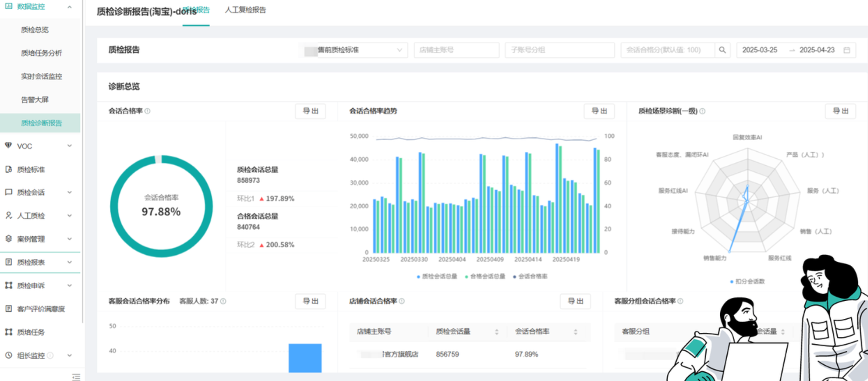Expand the 质检报表 menu chevron
The width and height of the screenshot is (868, 381).
70,262
